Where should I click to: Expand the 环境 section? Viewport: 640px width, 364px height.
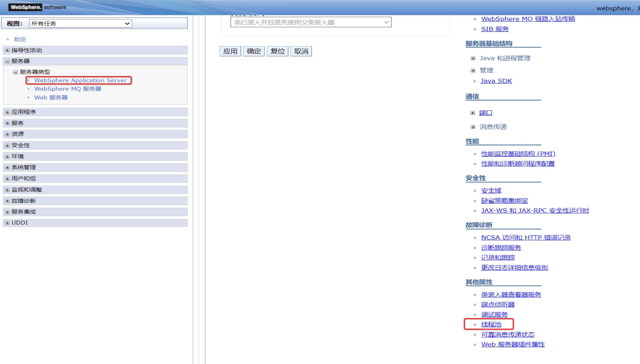click(7, 157)
